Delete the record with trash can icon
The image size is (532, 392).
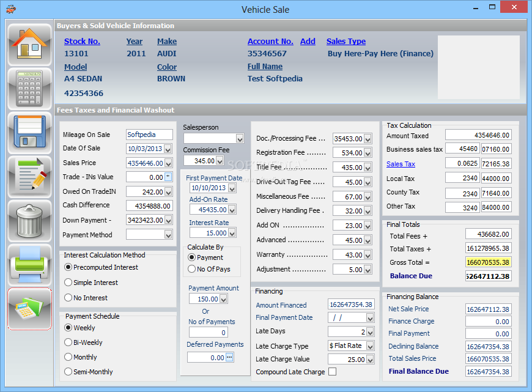(x=29, y=221)
